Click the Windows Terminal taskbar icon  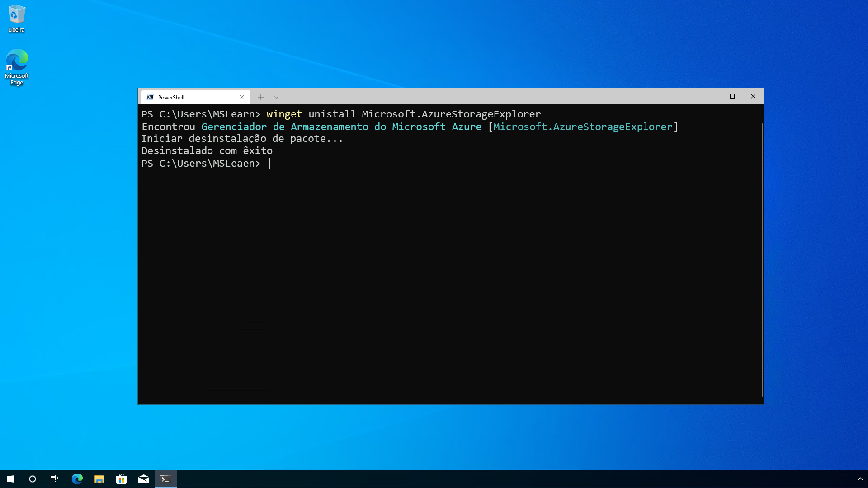[x=166, y=479]
